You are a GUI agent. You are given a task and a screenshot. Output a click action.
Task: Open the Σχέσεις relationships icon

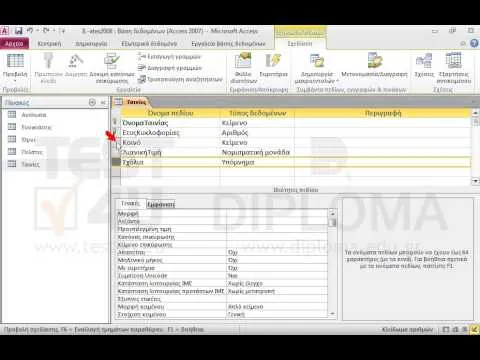pyautogui.click(x=424, y=61)
